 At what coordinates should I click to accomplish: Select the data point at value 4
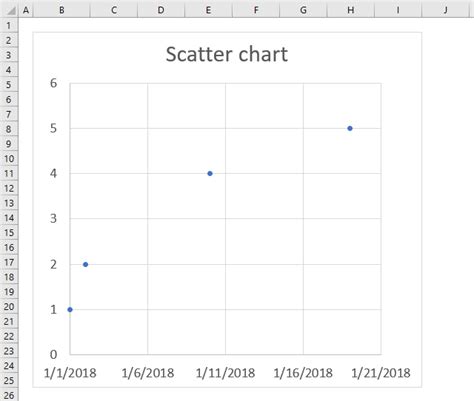coord(210,173)
